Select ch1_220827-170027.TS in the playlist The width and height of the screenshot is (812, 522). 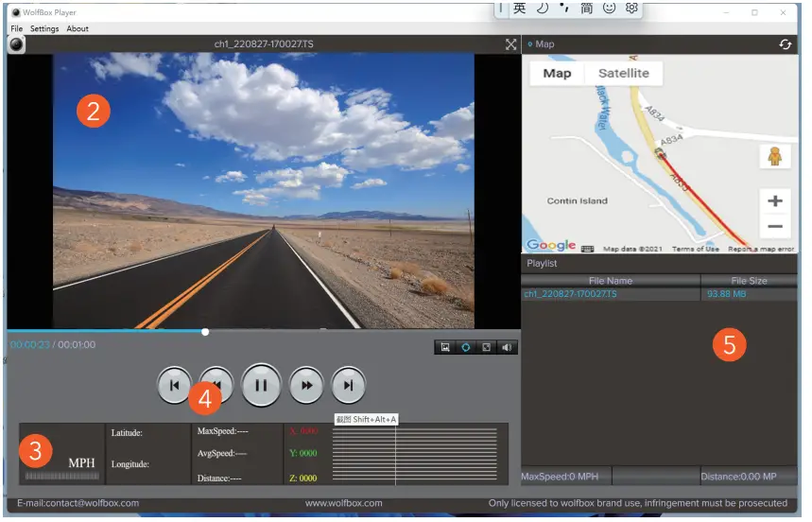click(x=571, y=294)
